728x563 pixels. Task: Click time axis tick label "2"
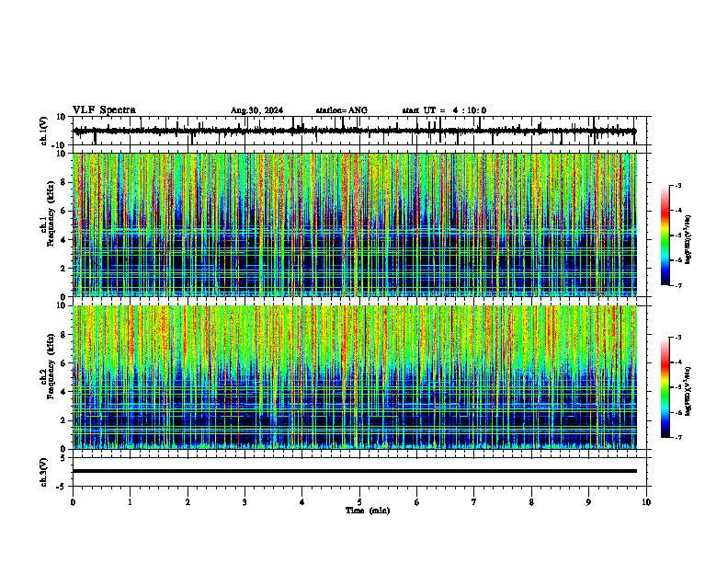(x=188, y=502)
